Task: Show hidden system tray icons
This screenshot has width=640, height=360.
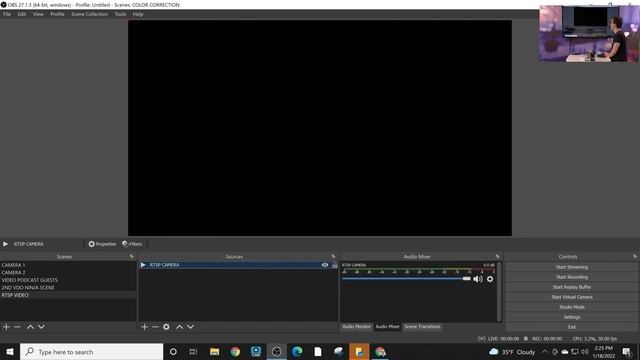Action: (544, 352)
